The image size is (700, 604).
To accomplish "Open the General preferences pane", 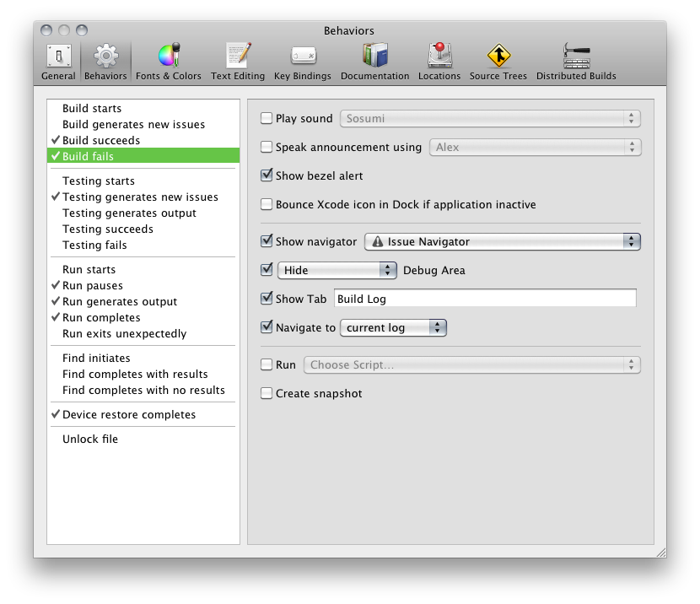I will point(58,62).
